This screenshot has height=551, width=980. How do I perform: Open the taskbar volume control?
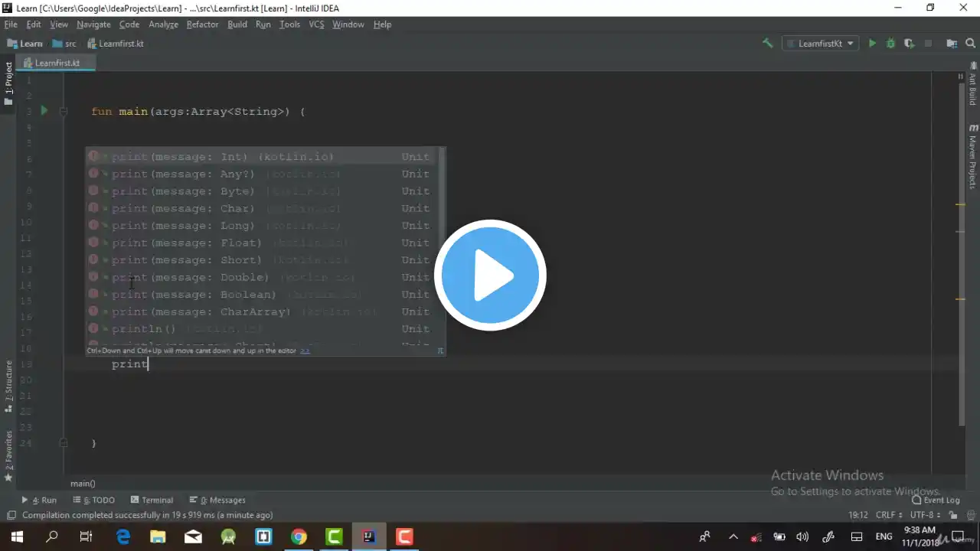tap(802, 536)
